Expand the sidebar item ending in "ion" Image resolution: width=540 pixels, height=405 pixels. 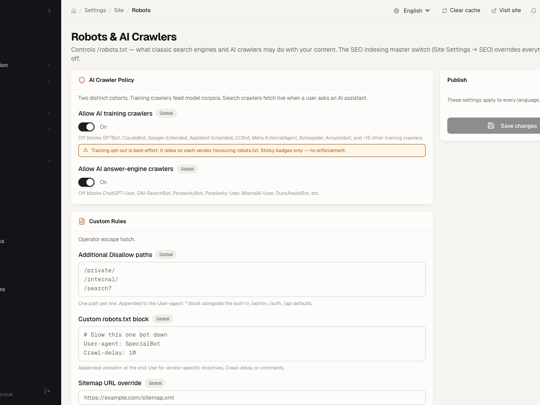tap(26, 65)
